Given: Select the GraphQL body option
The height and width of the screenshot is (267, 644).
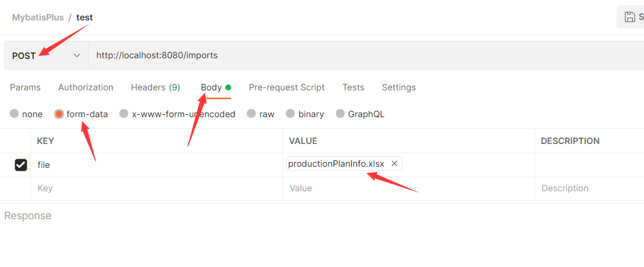Looking at the screenshot, I should click(x=340, y=114).
